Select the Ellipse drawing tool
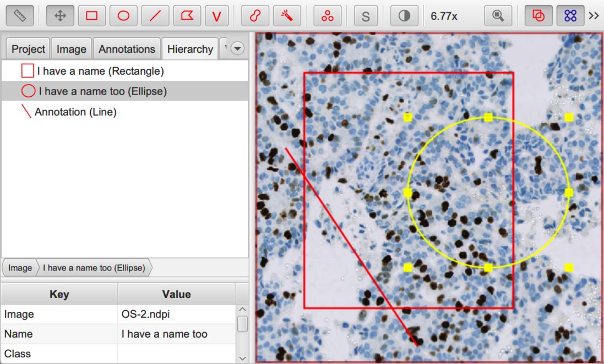The width and height of the screenshot is (604, 364). tap(123, 16)
